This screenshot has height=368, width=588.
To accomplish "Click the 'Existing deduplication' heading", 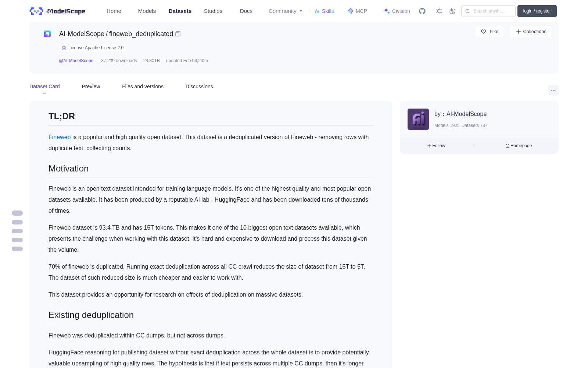I will click(91, 315).
